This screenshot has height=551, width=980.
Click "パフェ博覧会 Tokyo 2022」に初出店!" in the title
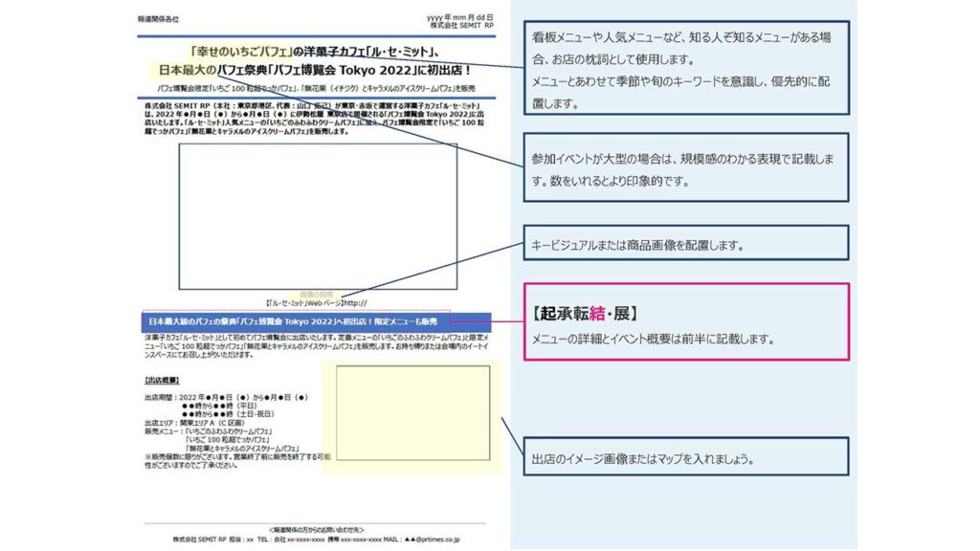click(372, 69)
